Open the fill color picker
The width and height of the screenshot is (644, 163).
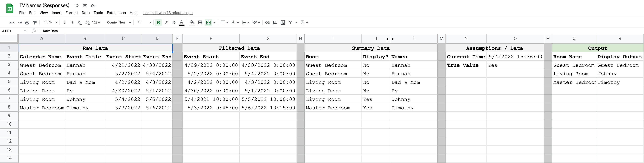click(x=192, y=22)
